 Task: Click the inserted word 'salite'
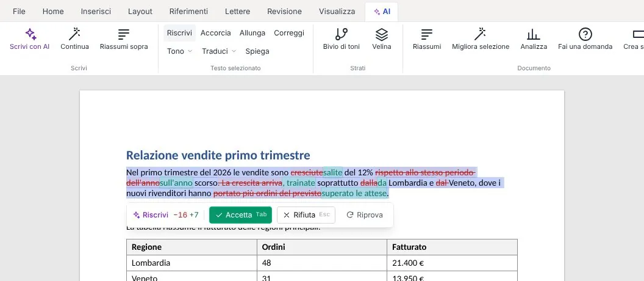333,172
